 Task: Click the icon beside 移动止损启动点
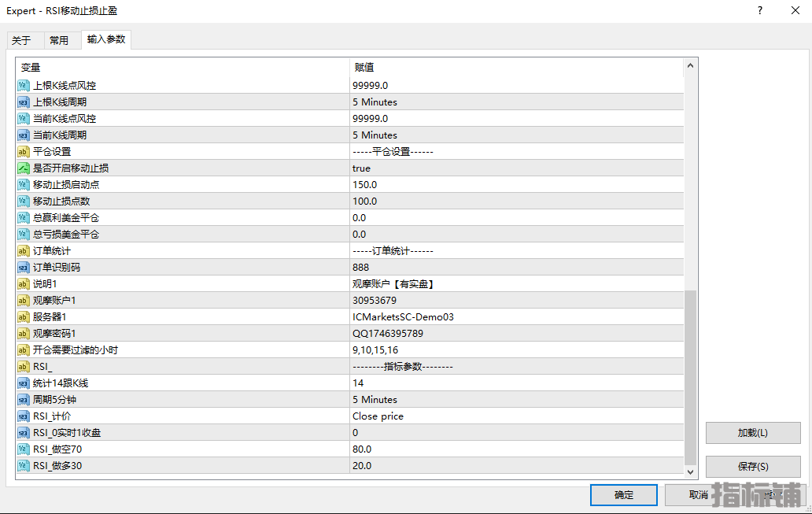pyautogui.click(x=24, y=184)
